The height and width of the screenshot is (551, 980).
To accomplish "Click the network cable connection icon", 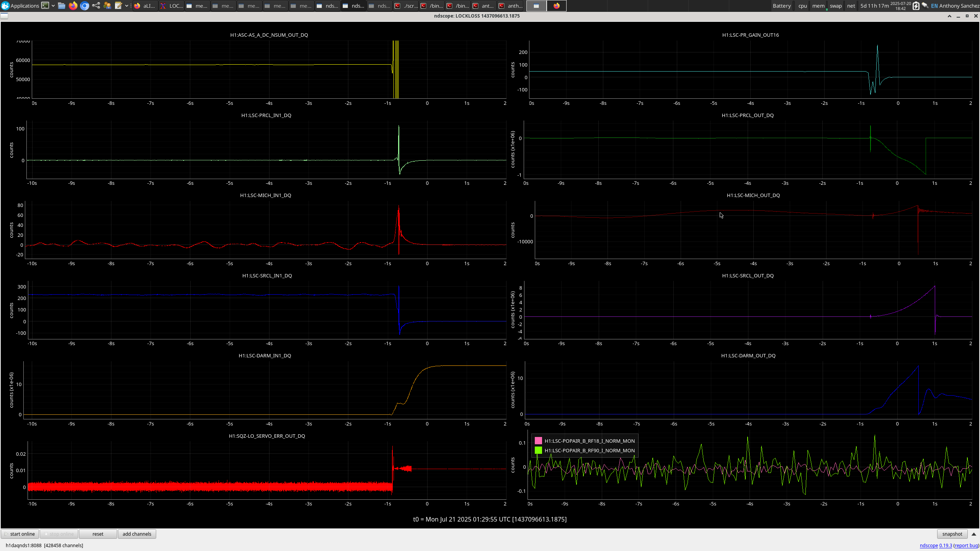I will click(925, 6).
